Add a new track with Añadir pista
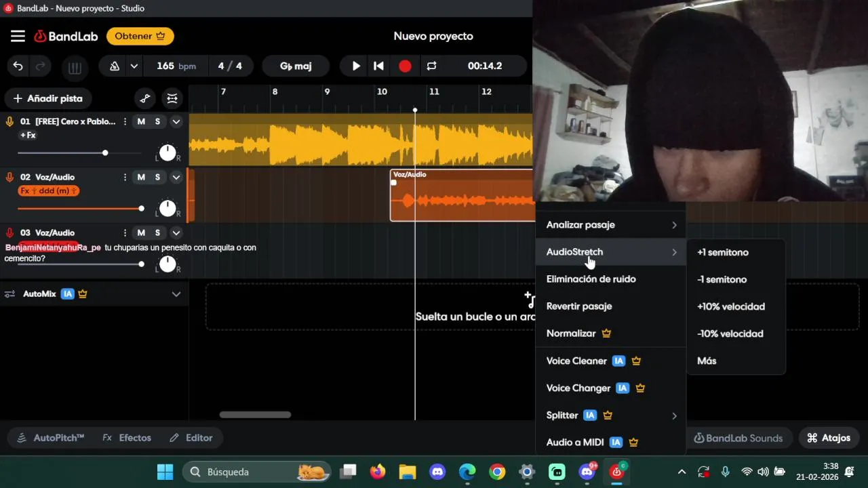868x488 pixels. point(47,98)
